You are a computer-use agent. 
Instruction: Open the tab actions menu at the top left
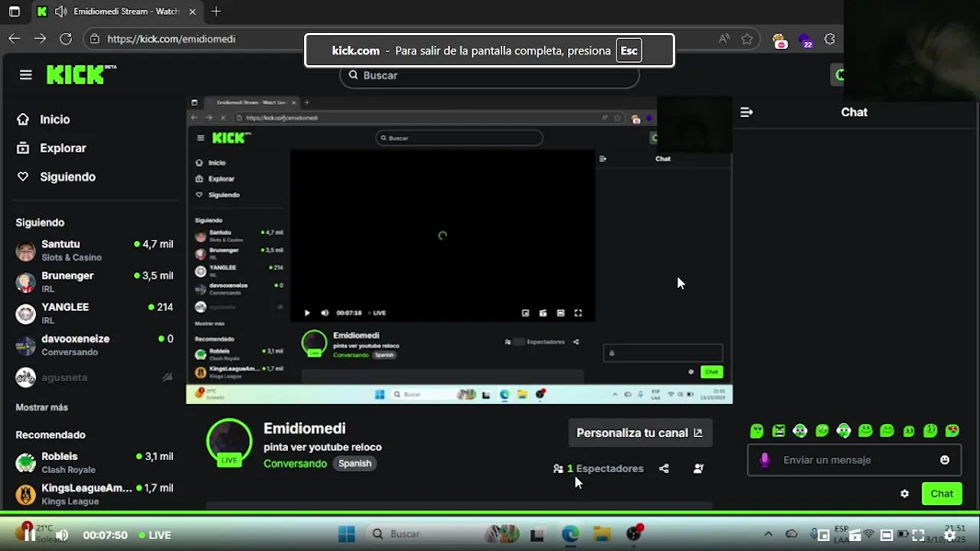coord(14,11)
